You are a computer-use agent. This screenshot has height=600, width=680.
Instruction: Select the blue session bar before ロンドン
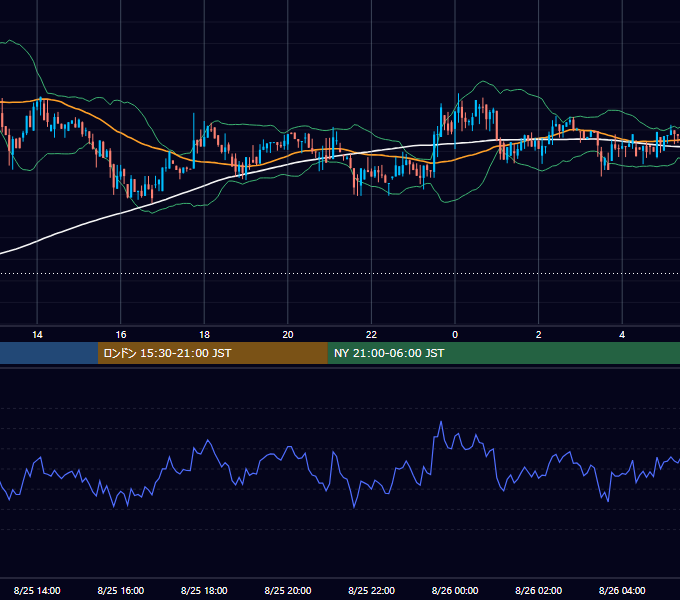point(49,353)
